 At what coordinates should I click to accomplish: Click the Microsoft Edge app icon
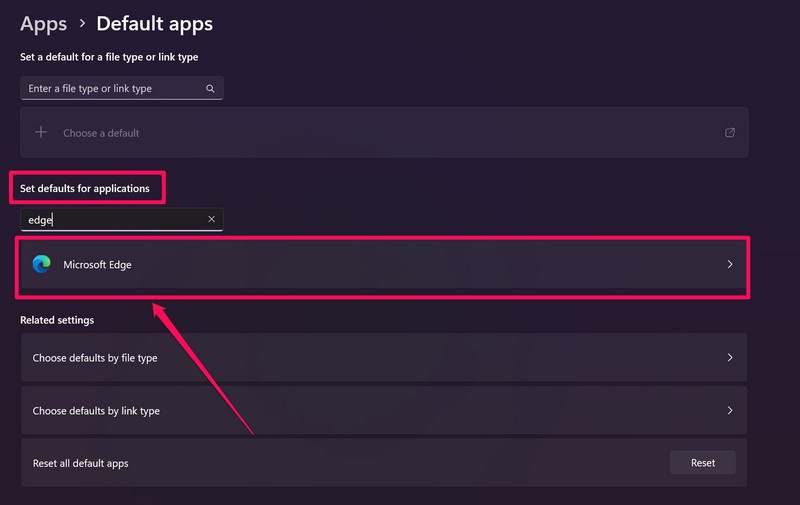41,264
